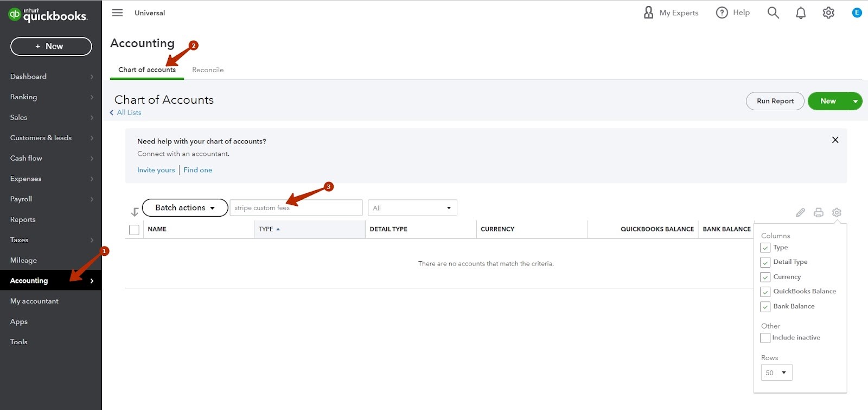
Task: Sort by CURRENCY column header
Action: click(532, 229)
